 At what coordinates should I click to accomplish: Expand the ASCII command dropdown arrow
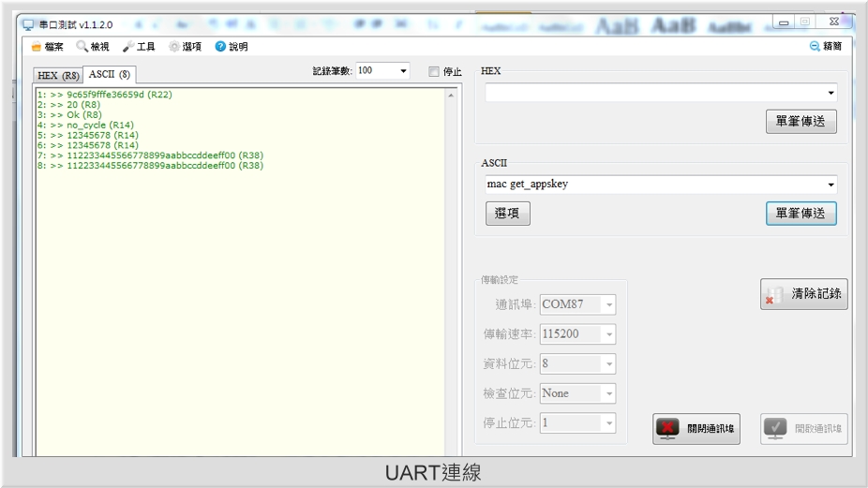click(831, 185)
